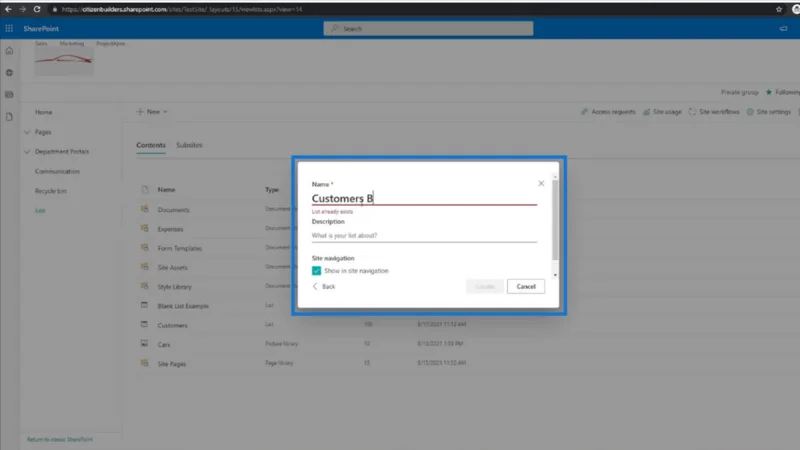Click the Blank List Example list icon

click(144, 305)
